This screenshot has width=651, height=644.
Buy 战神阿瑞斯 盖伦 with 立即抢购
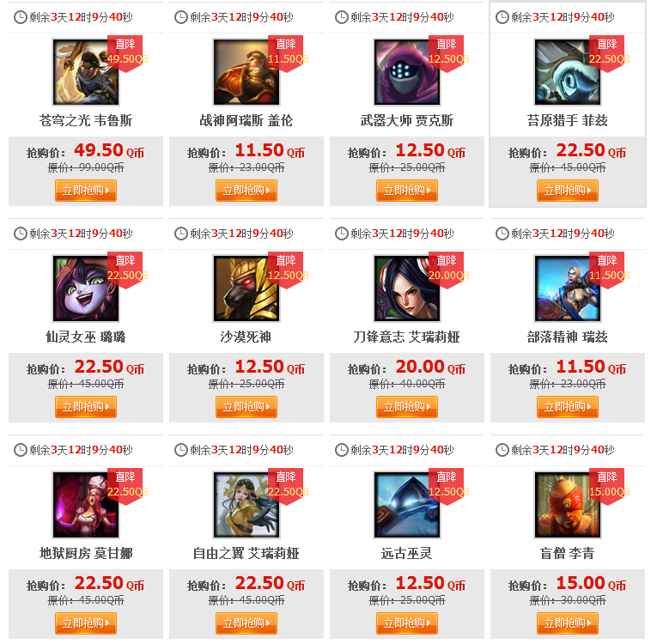(x=246, y=191)
